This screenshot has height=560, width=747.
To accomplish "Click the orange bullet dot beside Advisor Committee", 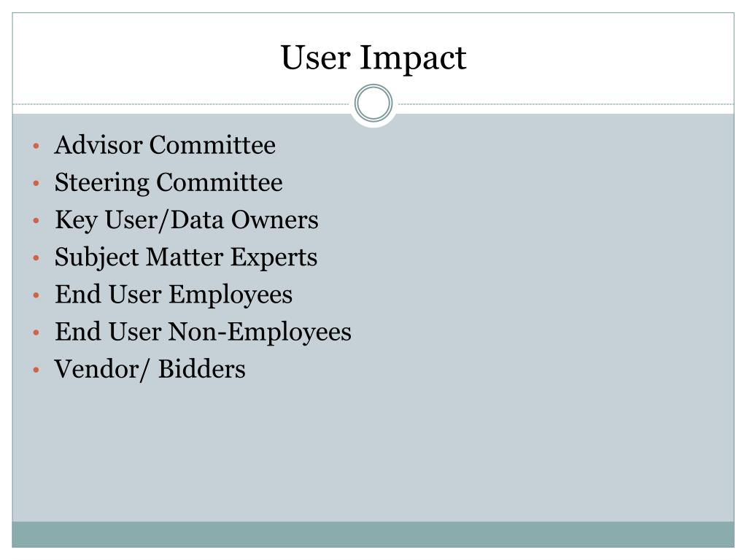I will 36,146.
